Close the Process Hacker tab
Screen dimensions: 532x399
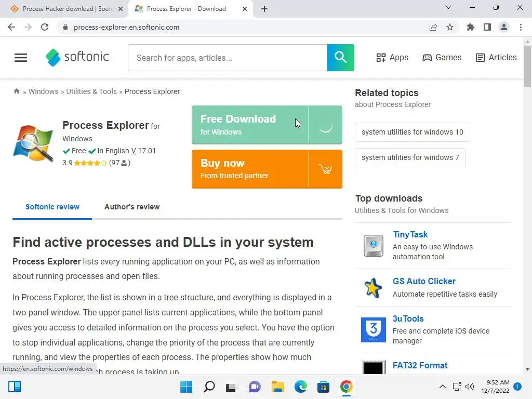[x=121, y=9]
